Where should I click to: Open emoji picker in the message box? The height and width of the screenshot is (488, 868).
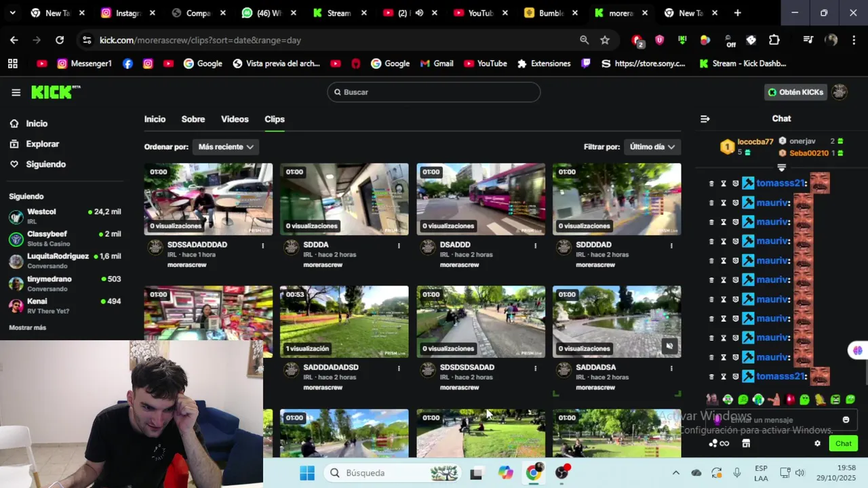click(x=846, y=420)
